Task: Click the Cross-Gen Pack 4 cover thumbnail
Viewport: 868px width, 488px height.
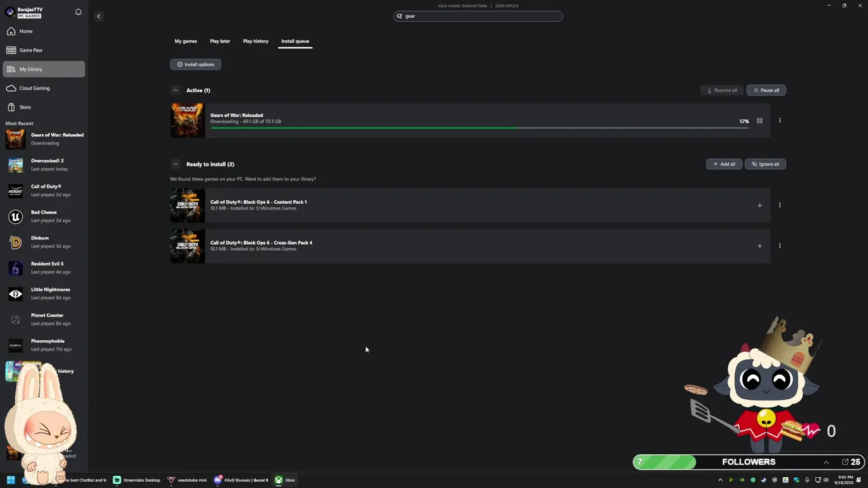Action: click(187, 246)
